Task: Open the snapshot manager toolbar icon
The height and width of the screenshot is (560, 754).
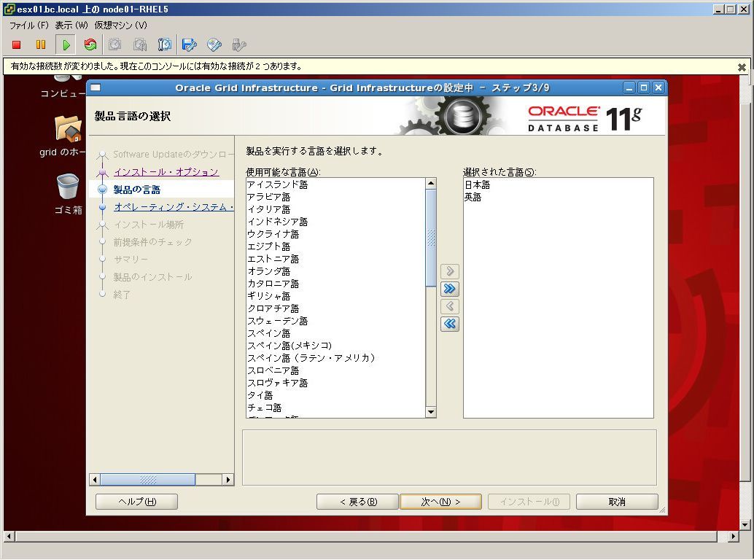Action: (165, 44)
